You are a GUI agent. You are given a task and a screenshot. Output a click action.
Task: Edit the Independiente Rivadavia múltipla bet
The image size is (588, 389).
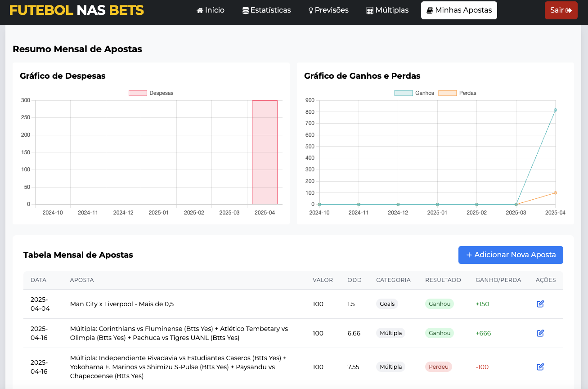(x=540, y=367)
